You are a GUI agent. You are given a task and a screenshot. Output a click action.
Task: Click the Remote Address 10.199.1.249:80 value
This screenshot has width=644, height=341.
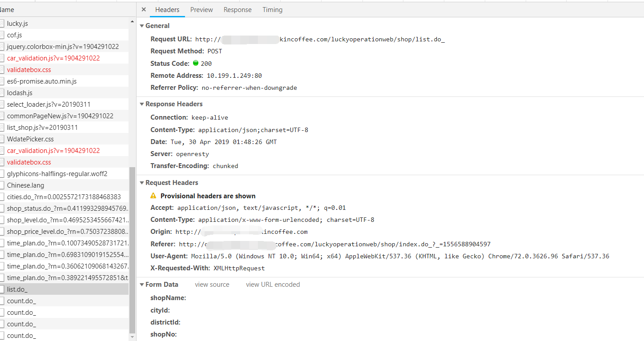point(234,76)
